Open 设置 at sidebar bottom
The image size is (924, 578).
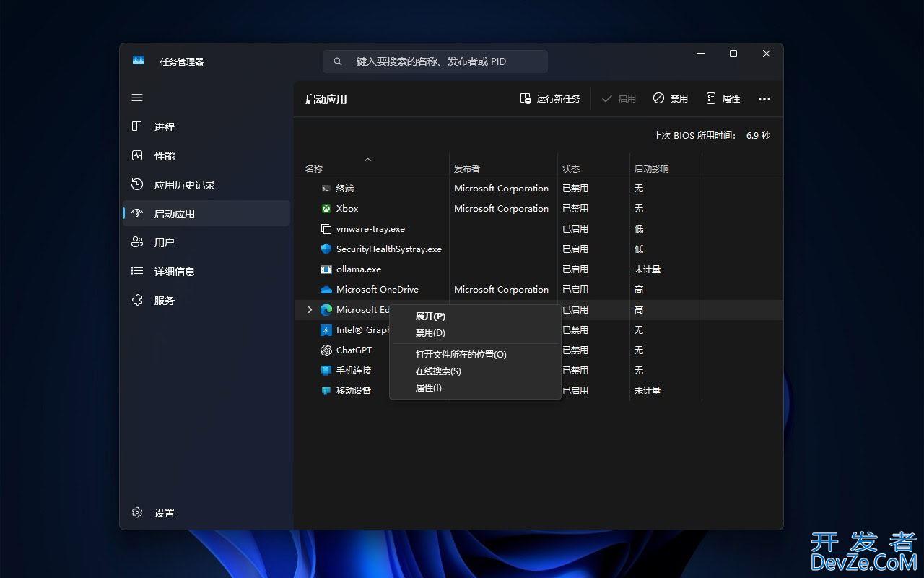point(206,512)
